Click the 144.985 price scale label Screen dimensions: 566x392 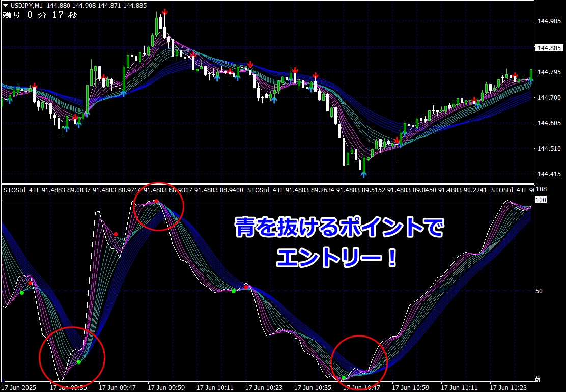click(549, 21)
